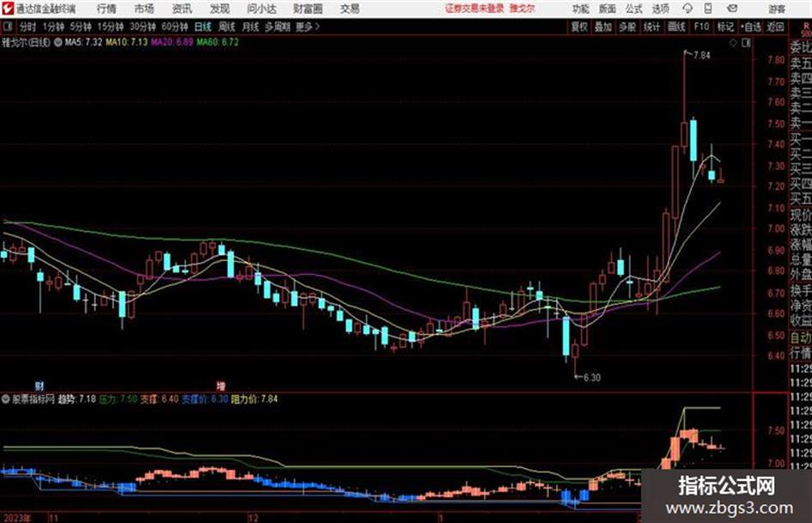Click the 压力: 7.50 indicator value
812x523 pixels.
118,399
